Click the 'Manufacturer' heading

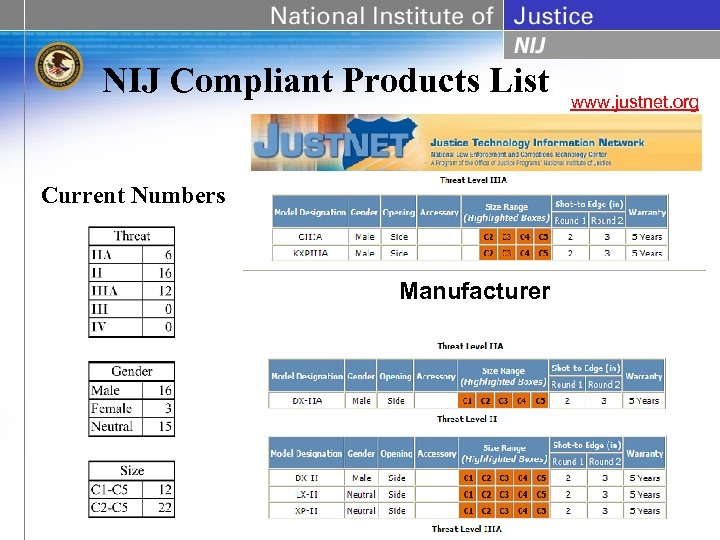tap(475, 291)
